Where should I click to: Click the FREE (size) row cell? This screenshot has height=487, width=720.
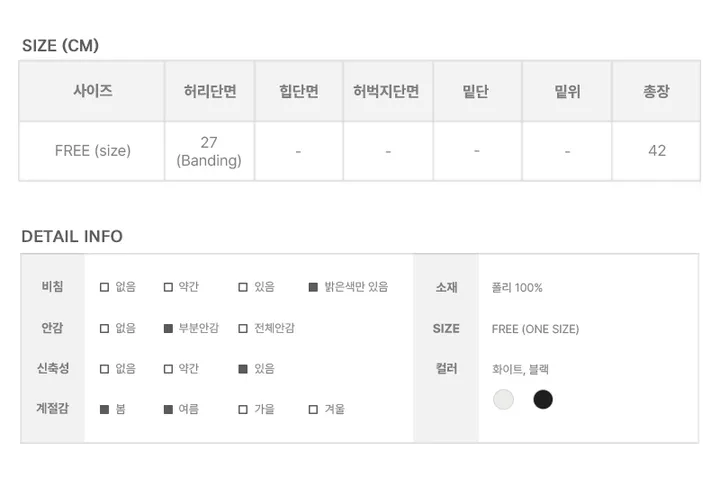92,151
